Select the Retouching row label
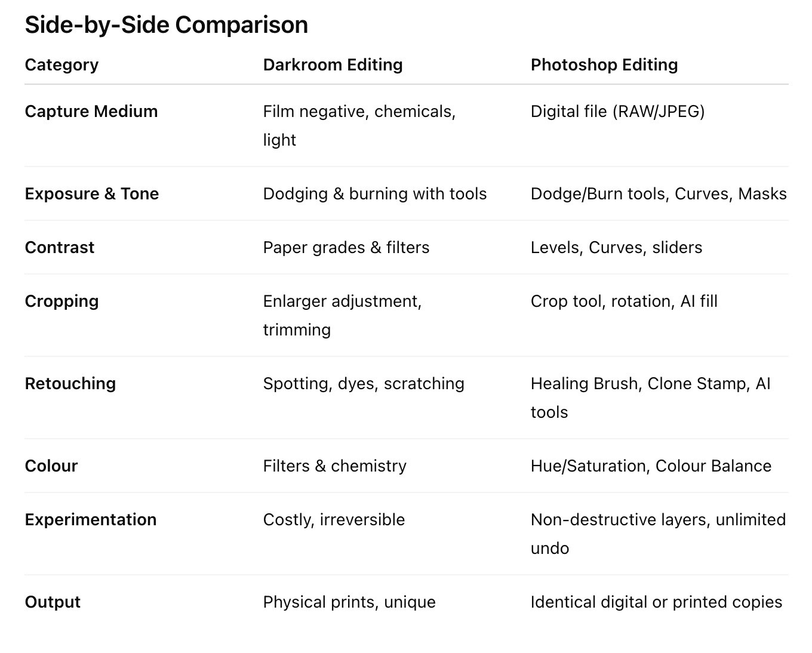The image size is (812, 653). [x=70, y=384]
